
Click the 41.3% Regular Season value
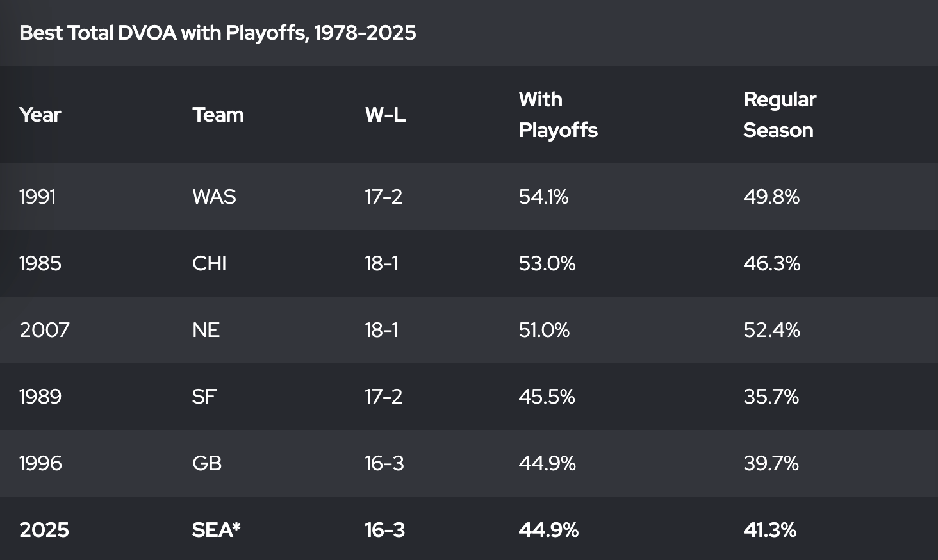pyautogui.click(x=769, y=530)
